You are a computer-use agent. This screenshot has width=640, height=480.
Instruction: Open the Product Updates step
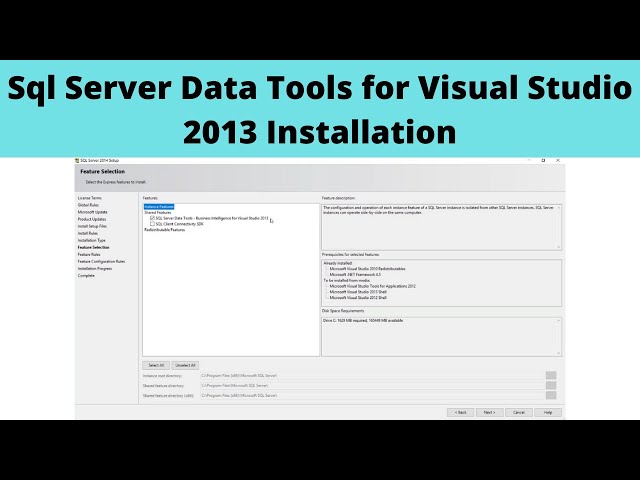coord(92,219)
